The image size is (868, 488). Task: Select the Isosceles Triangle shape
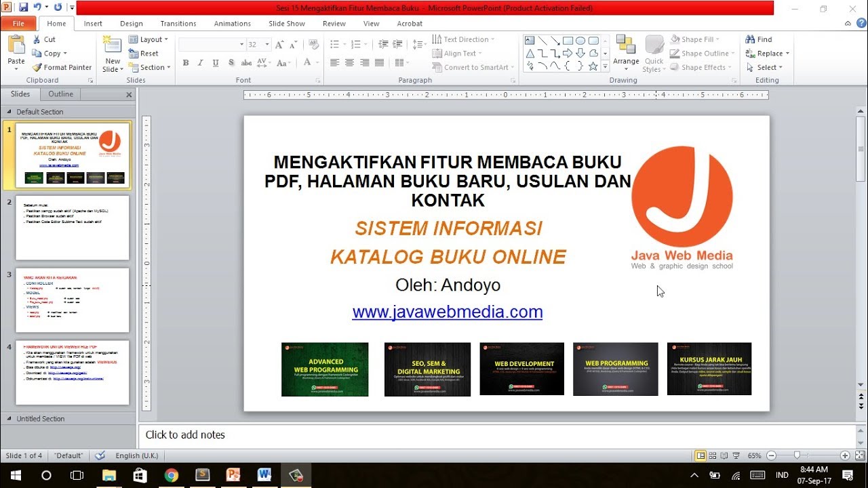[530, 53]
